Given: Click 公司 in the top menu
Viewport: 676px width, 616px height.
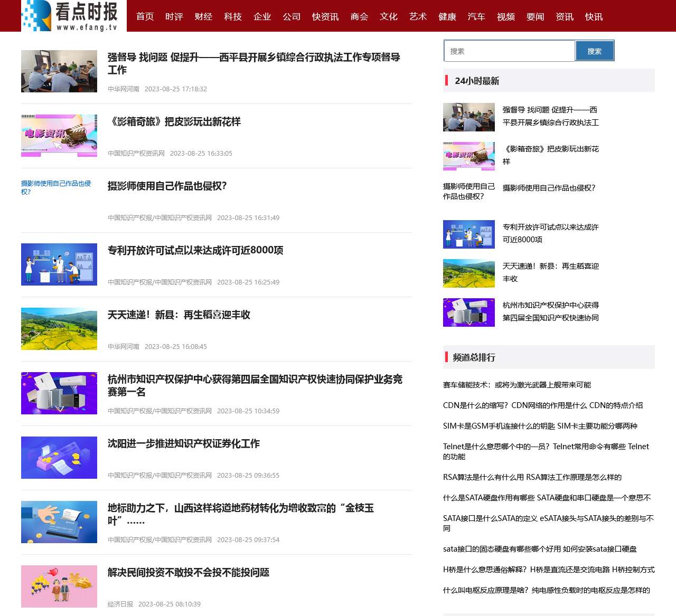Looking at the screenshot, I should coord(292,17).
